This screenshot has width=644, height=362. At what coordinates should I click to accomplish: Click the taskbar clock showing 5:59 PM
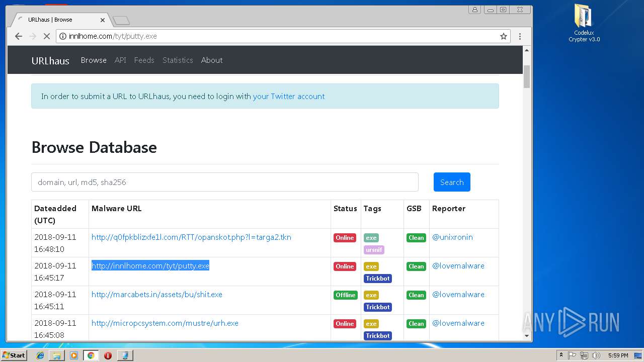618,355
